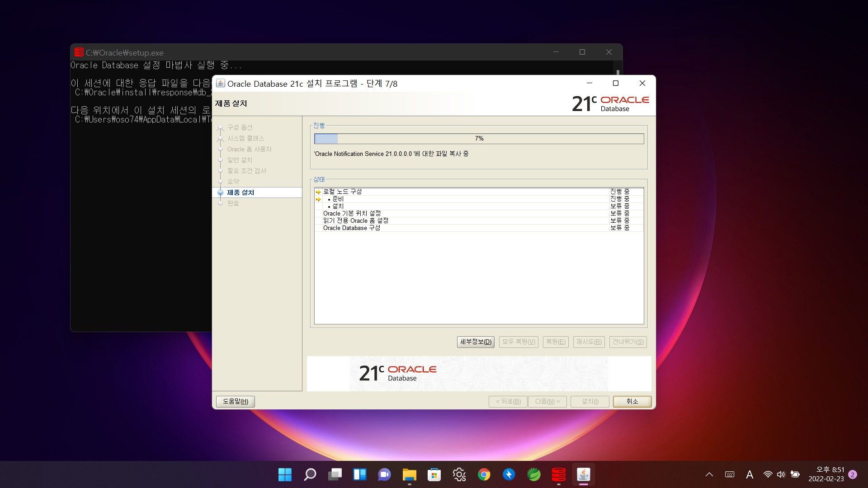Toggle the IME language mode indicator A

click(x=750, y=474)
